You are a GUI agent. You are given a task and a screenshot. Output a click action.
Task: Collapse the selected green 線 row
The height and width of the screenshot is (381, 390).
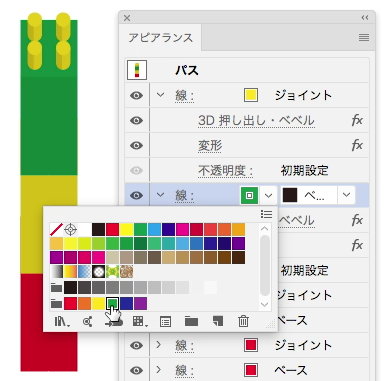point(160,195)
